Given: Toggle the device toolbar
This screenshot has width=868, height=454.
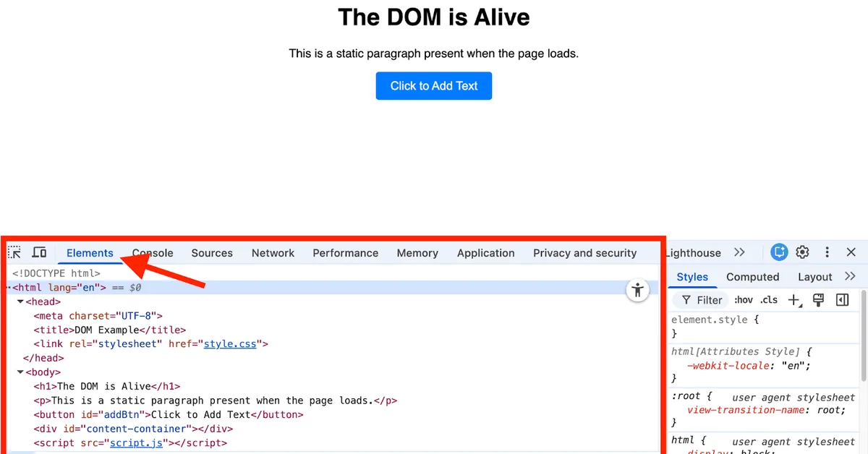Looking at the screenshot, I should point(40,252).
